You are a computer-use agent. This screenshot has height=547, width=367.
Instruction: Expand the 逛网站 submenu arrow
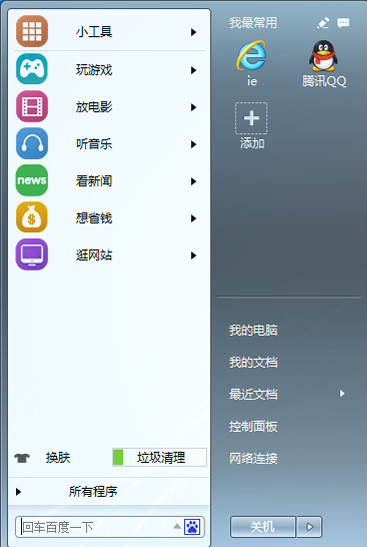193,256
